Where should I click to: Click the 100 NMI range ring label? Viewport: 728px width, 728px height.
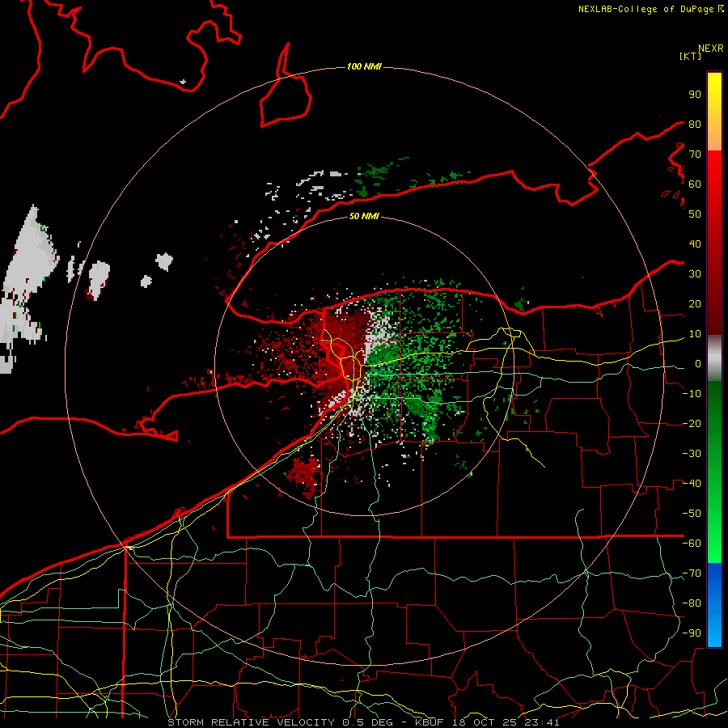coord(364,66)
